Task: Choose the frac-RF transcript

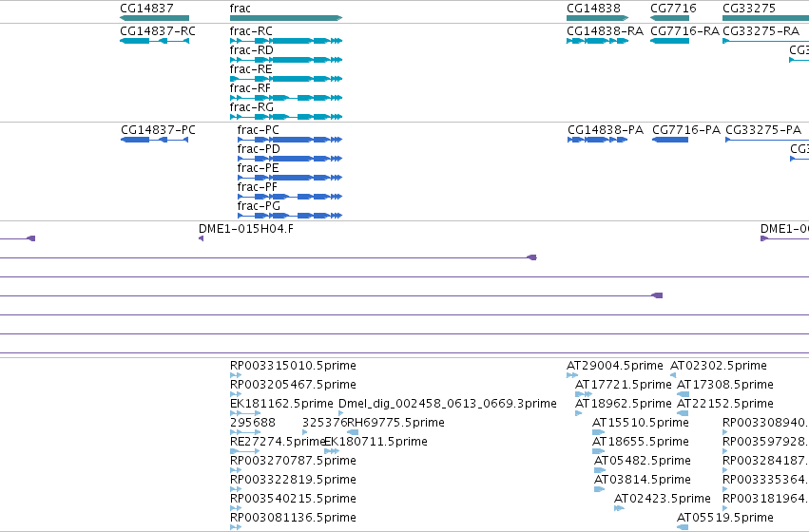Action: (x=286, y=98)
